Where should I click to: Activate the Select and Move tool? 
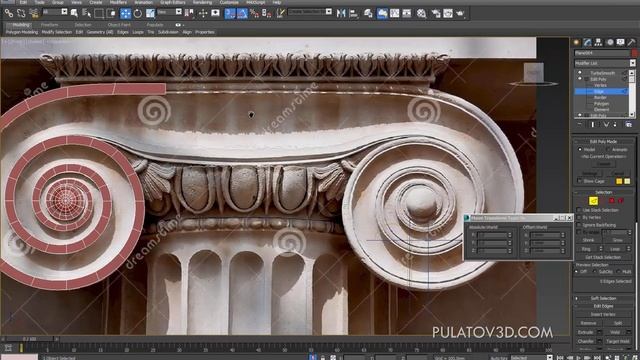click(125, 13)
